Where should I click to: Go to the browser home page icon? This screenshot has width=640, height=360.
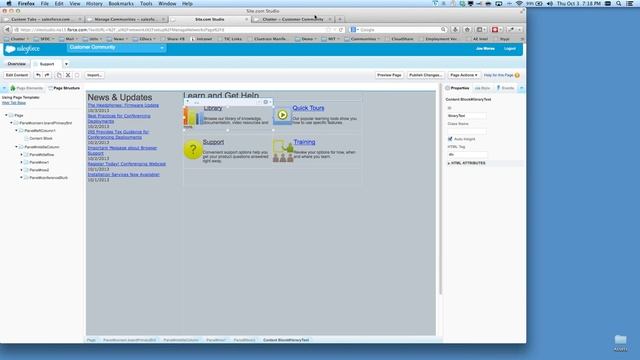click(x=467, y=30)
